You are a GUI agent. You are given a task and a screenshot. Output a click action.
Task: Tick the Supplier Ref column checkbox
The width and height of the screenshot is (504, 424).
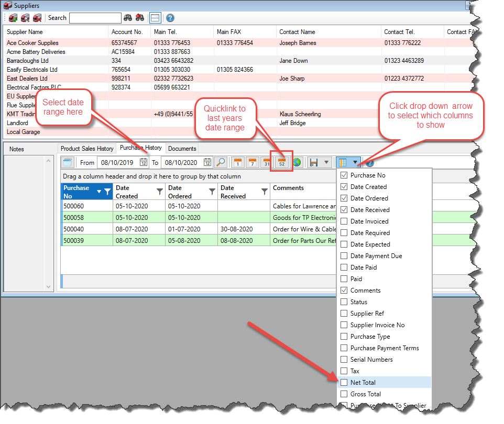pos(344,314)
